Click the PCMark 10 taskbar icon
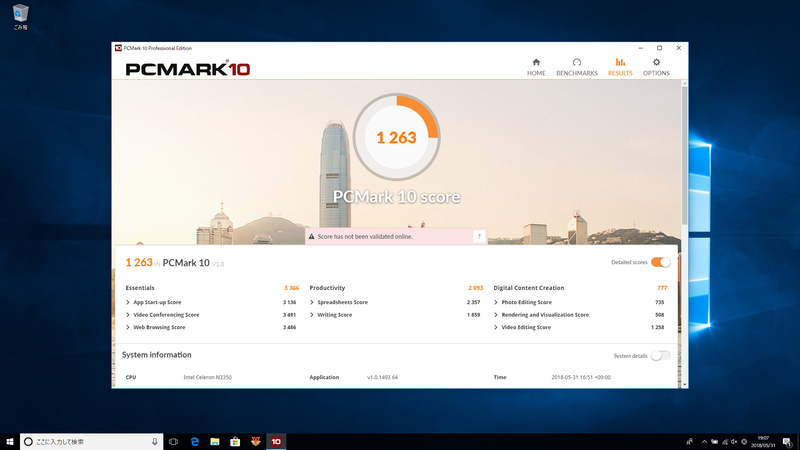 [276, 441]
